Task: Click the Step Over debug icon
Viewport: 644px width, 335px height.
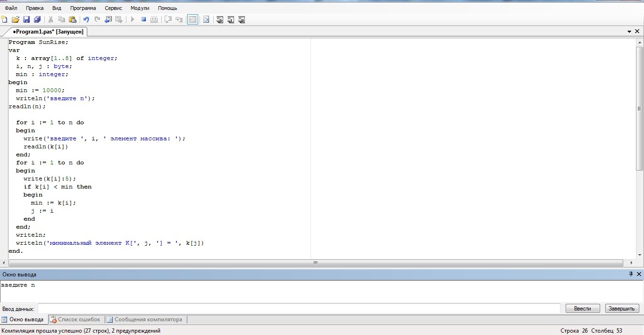Action: coord(168,19)
